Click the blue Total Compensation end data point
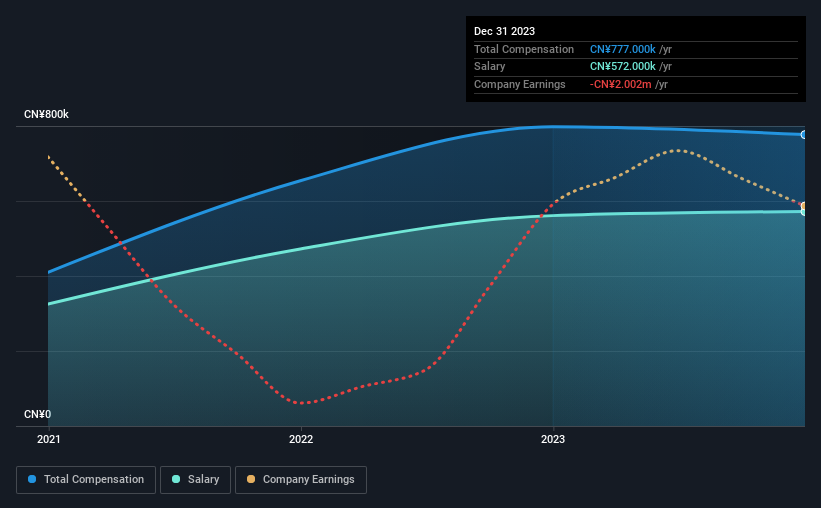Screen dimensions: 821x508 [804, 135]
